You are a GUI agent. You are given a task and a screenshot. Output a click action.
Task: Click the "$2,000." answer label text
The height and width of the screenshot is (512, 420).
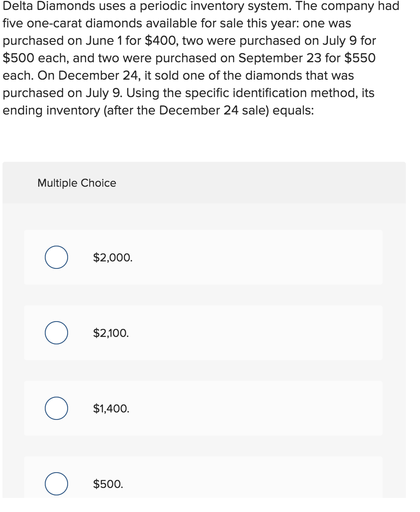pos(112,258)
